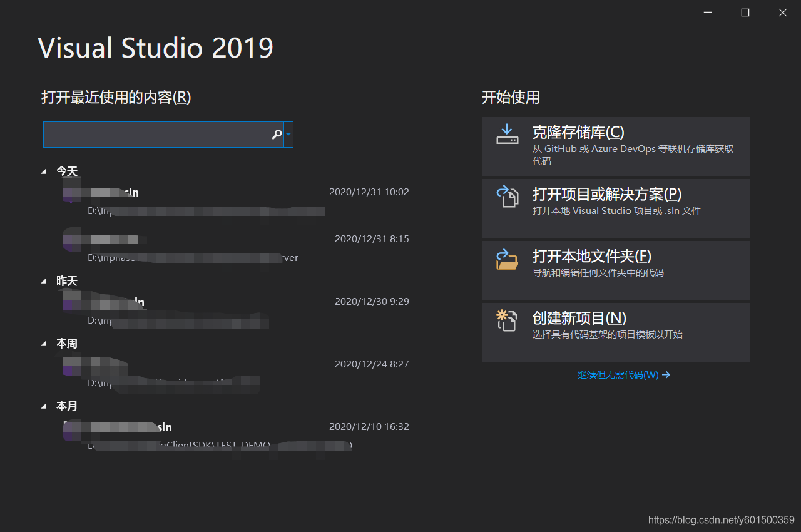801x532 pixels.
Task: Start 创建新项目(N)
Action: coord(616,332)
